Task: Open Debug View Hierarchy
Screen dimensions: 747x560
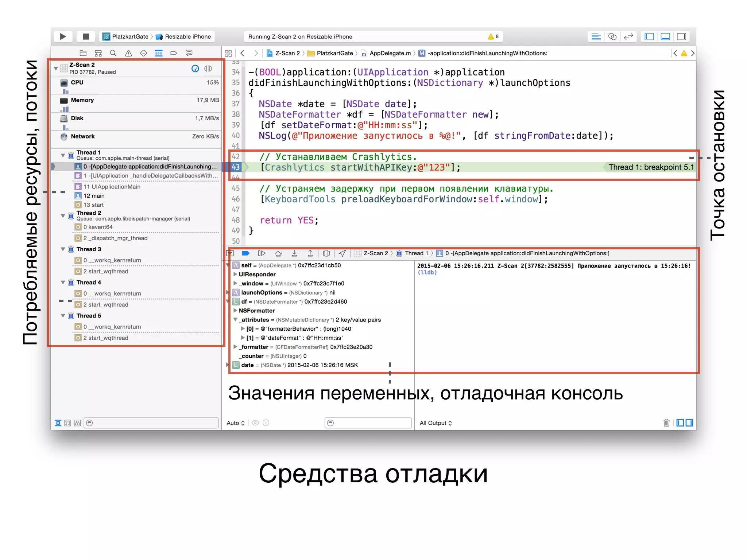Action: click(326, 253)
